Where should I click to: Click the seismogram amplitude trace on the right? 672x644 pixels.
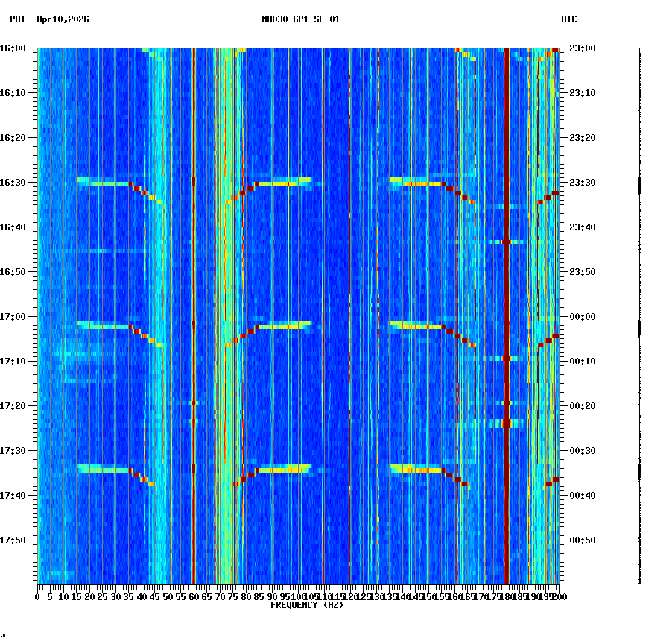(x=639, y=313)
